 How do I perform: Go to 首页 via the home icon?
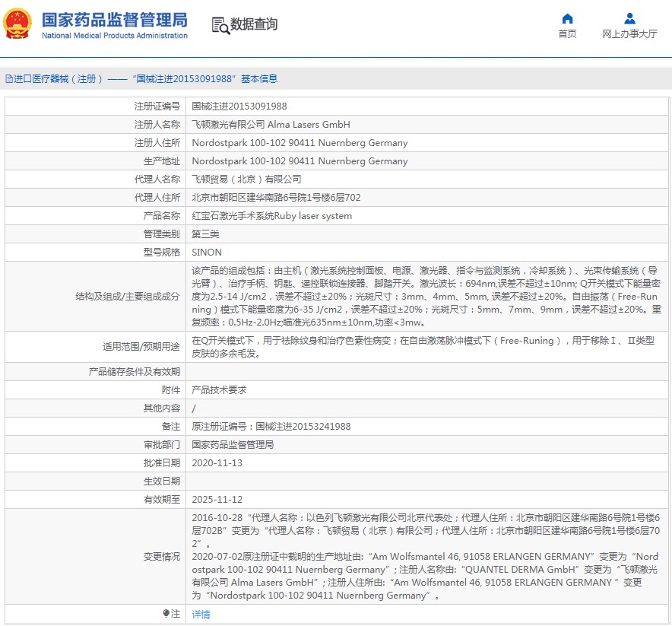tap(567, 18)
